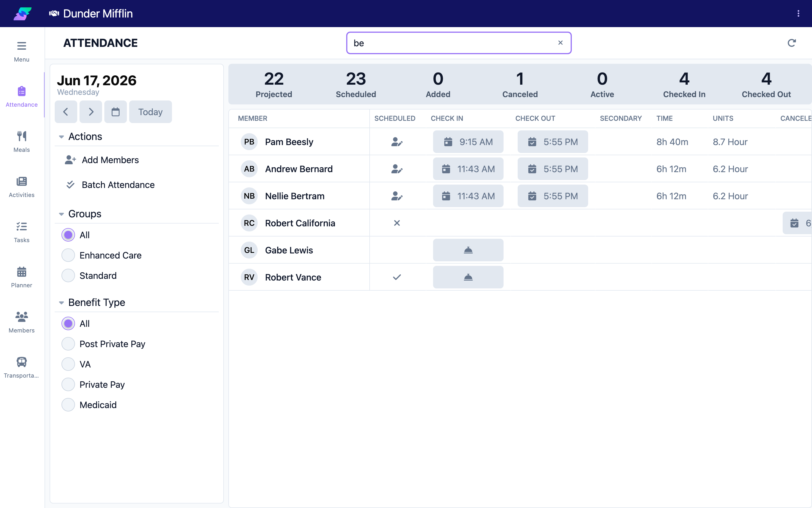Choose VA benefit type
The height and width of the screenshot is (508, 812).
pyautogui.click(x=68, y=364)
